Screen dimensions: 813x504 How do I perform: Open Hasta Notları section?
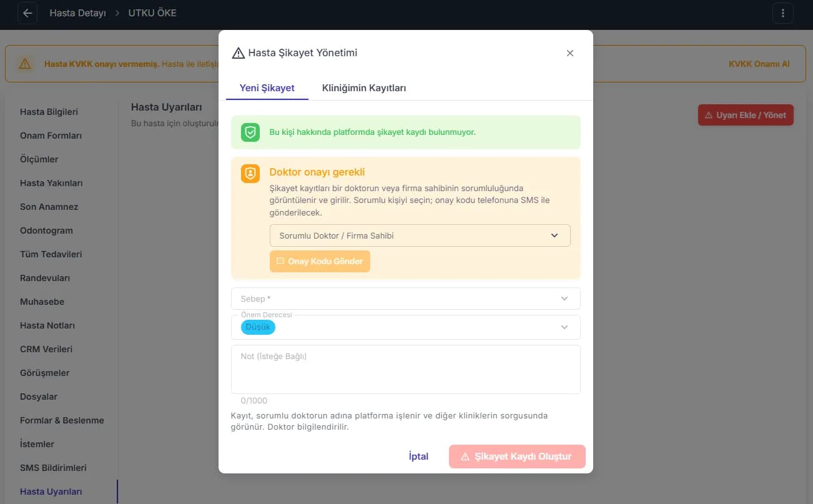47,325
